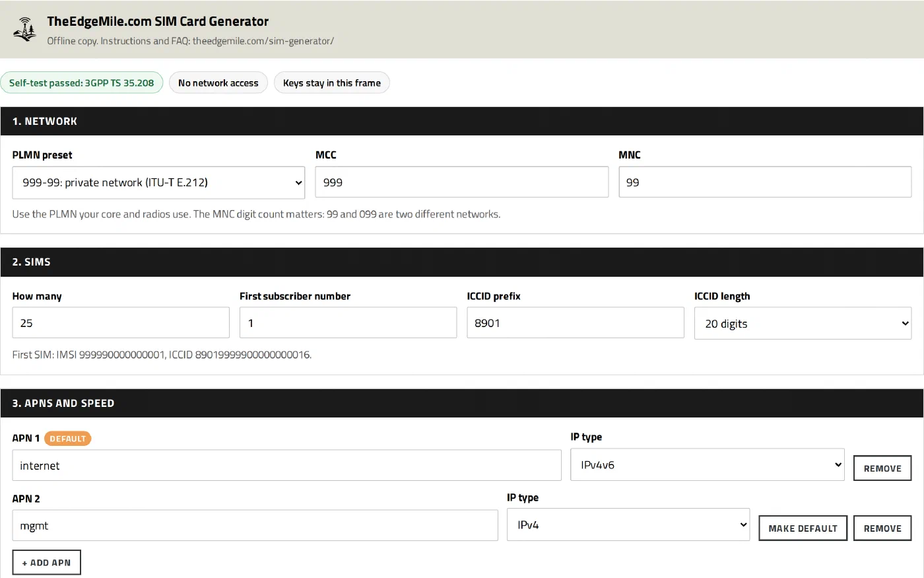924x578 pixels.
Task: Click the IP type label above IPv4
Action: click(x=523, y=497)
